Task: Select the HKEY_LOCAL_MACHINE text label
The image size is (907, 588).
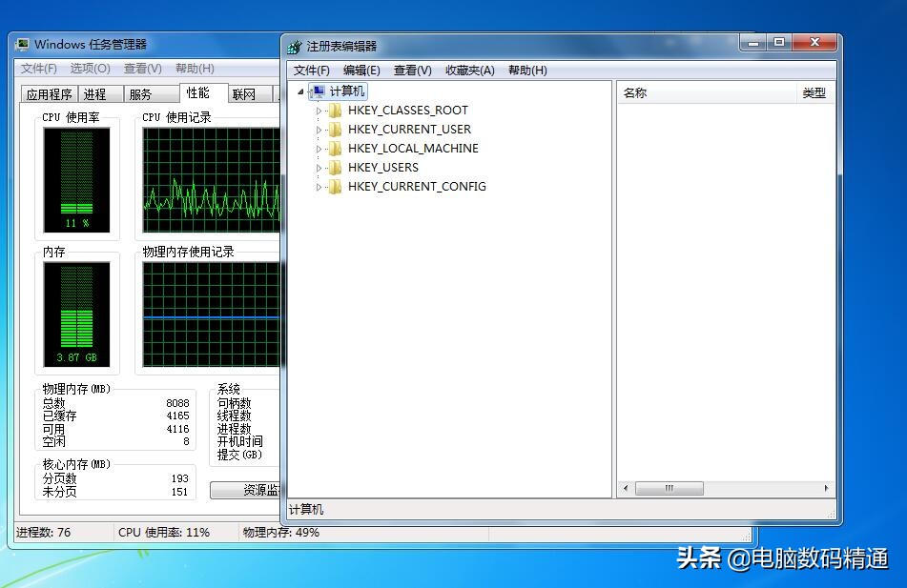Action: [413, 149]
